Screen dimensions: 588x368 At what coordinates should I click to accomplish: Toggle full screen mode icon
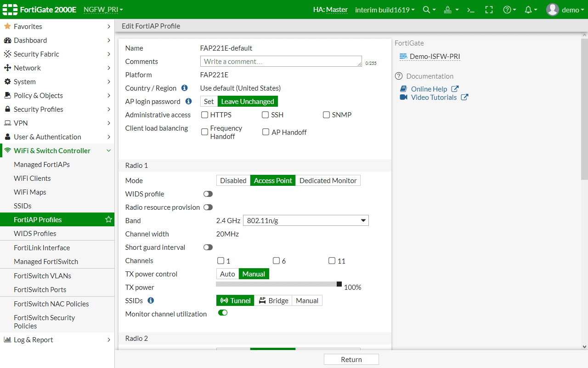pos(489,10)
